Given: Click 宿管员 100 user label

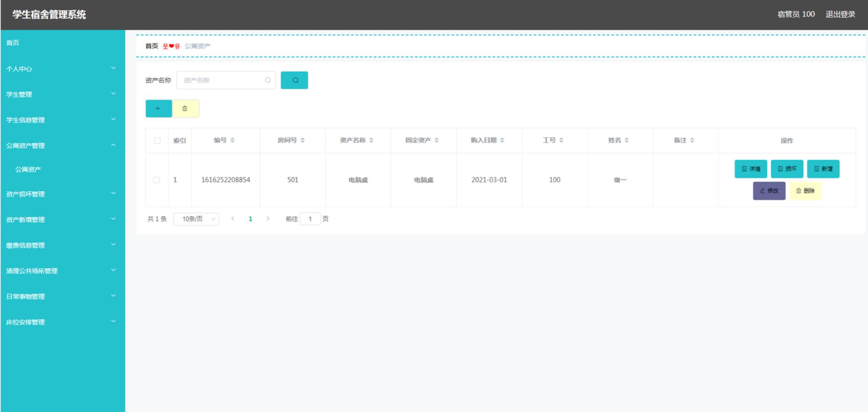Looking at the screenshot, I should tap(796, 14).
